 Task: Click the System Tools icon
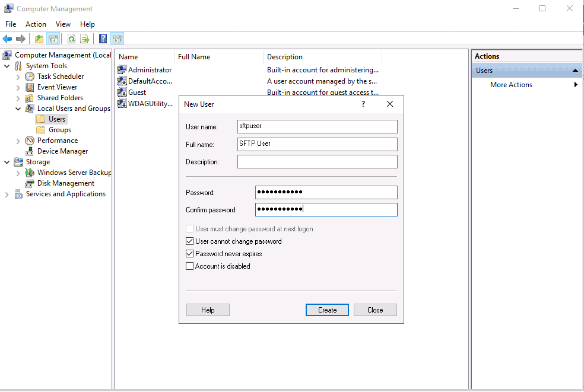click(18, 66)
